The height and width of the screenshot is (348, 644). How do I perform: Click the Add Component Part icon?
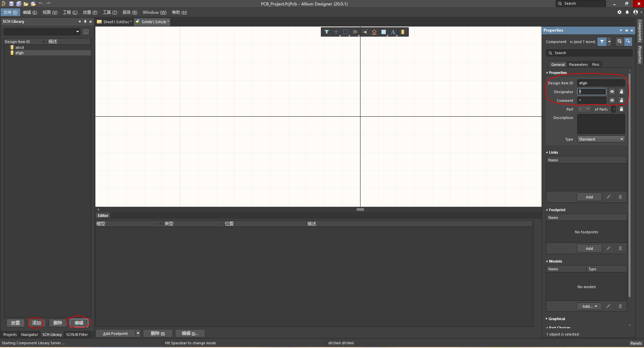point(403,32)
